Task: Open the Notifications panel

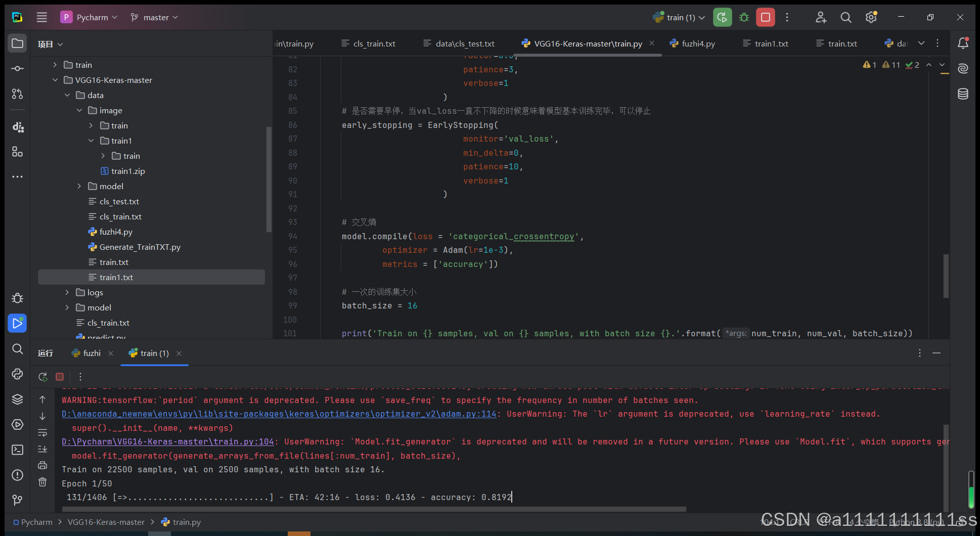Action: point(963,43)
